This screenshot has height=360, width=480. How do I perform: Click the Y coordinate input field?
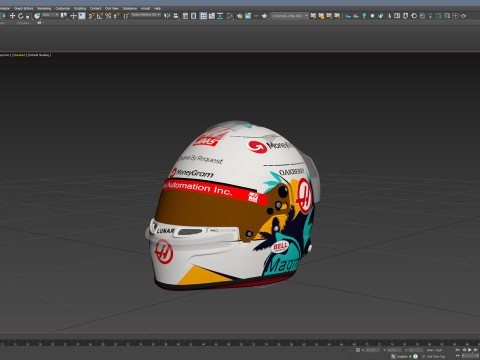(x=394, y=350)
